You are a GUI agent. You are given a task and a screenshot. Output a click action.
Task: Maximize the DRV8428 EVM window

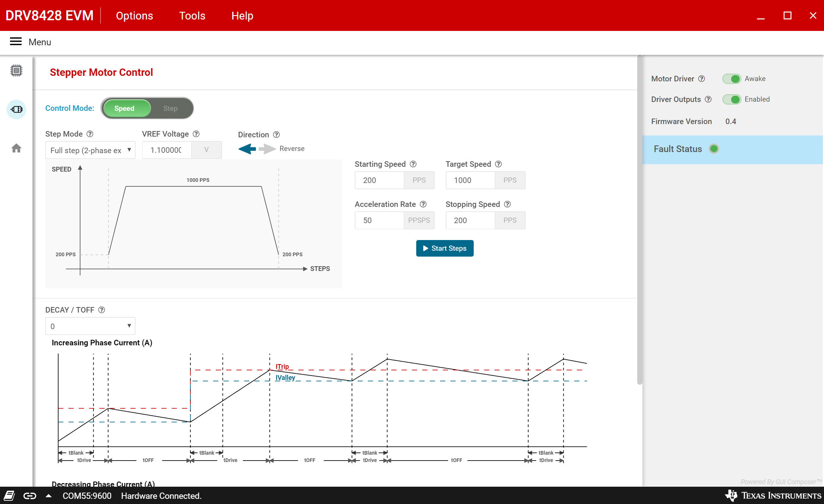click(x=787, y=15)
